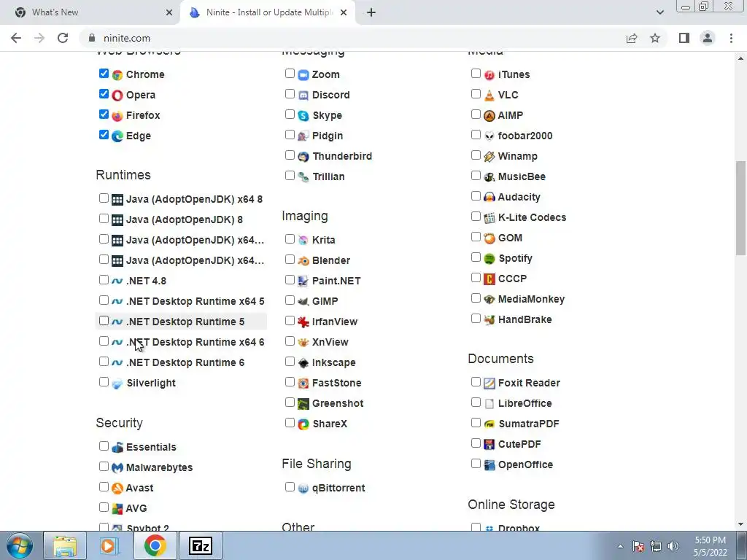Open the Chrome profile button
This screenshot has height=560, width=747.
708,38
